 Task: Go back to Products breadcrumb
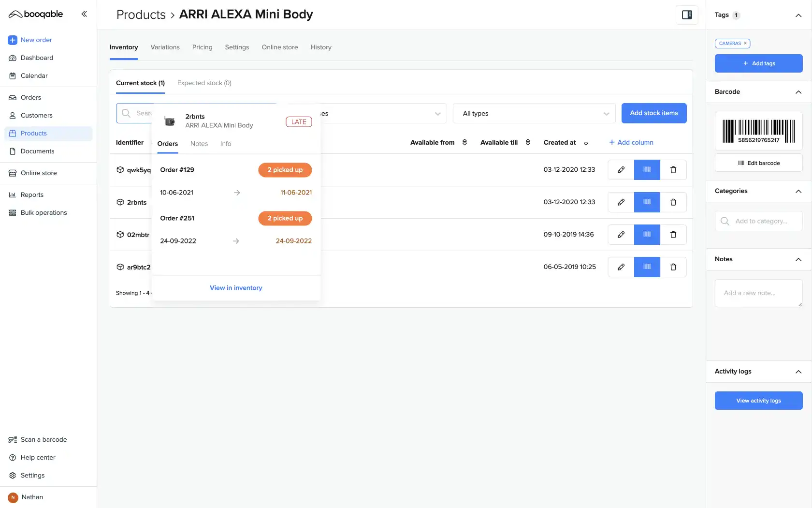(x=141, y=15)
